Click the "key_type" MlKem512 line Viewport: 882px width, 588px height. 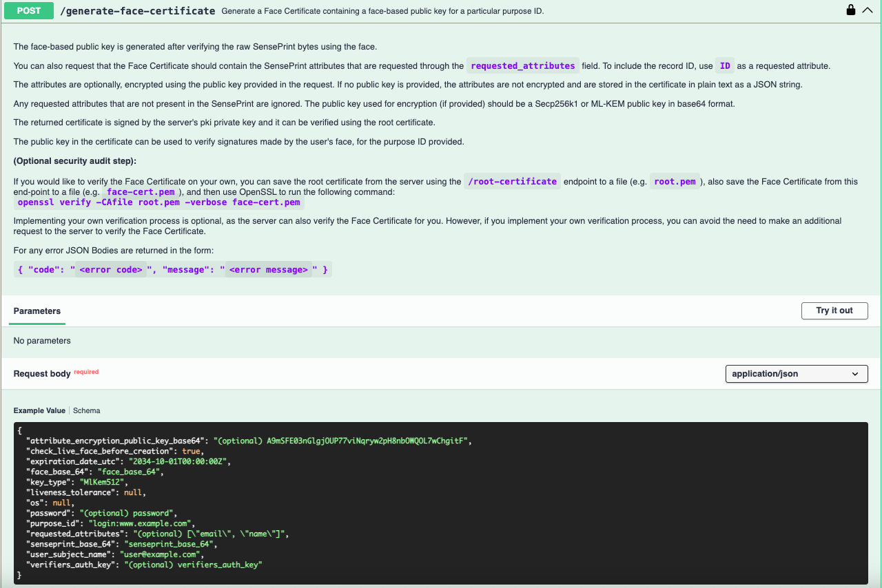point(77,482)
